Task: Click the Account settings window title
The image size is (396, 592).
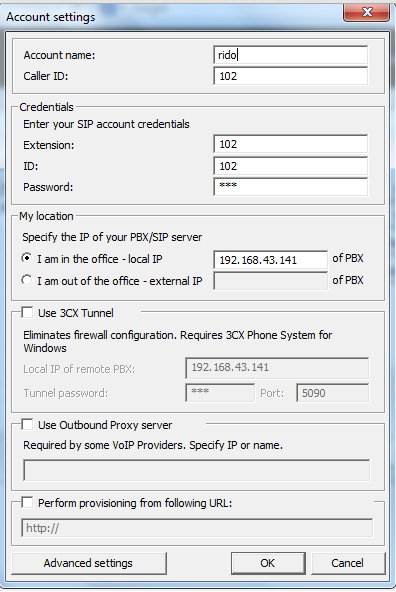Action: [x=51, y=17]
